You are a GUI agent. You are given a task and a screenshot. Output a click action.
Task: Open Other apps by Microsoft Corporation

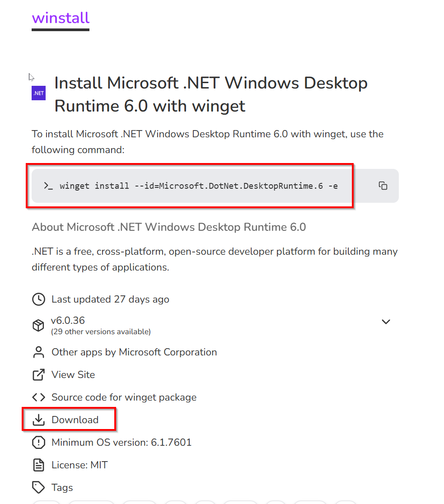pyautogui.click(x=134, y=352)
